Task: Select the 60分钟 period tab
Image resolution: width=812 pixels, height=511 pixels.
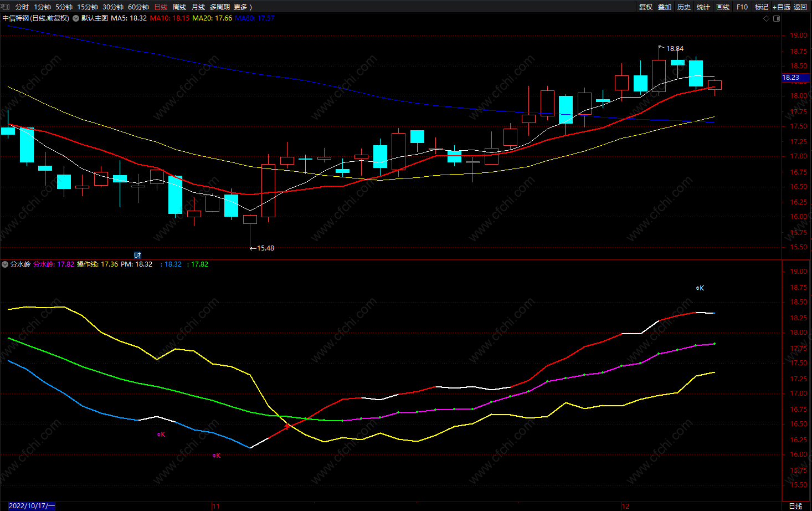Action: [x=138, y=7]
